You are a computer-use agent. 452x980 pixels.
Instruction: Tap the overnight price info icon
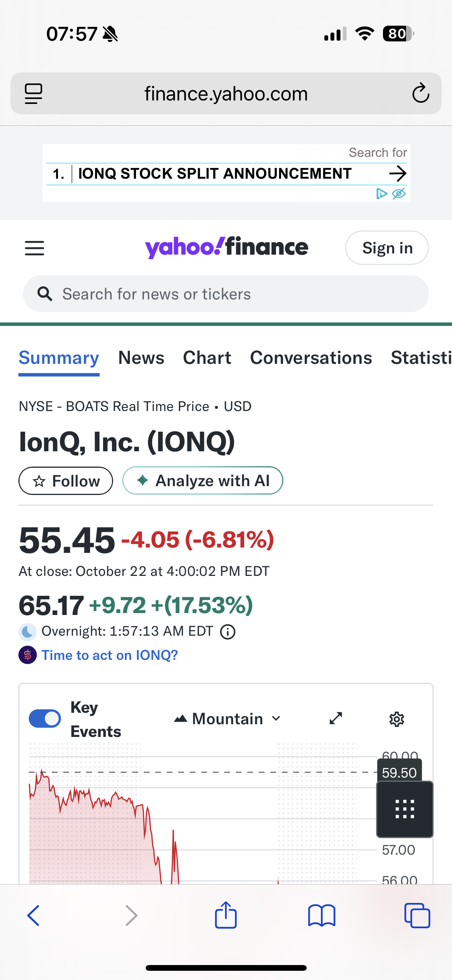coord(228,631)
